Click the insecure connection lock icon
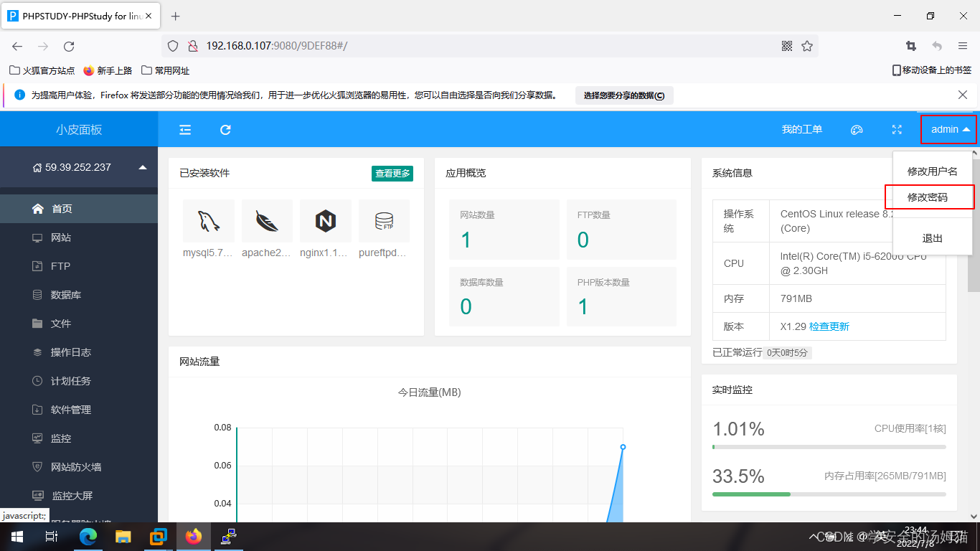 pyautogui.click(x=192, y=46)
